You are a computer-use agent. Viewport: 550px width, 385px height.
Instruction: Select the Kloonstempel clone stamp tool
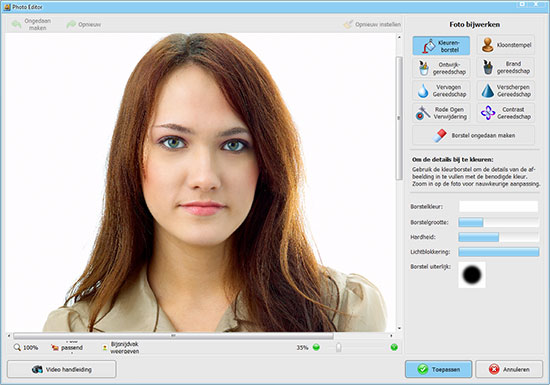pyautogui.click(x=506, y=45)
